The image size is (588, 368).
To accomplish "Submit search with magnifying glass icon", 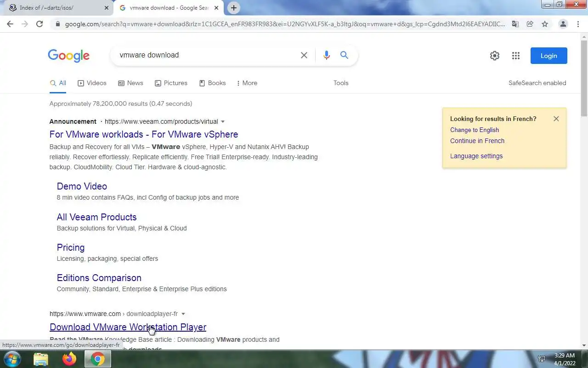I will (x=344, y=55).
